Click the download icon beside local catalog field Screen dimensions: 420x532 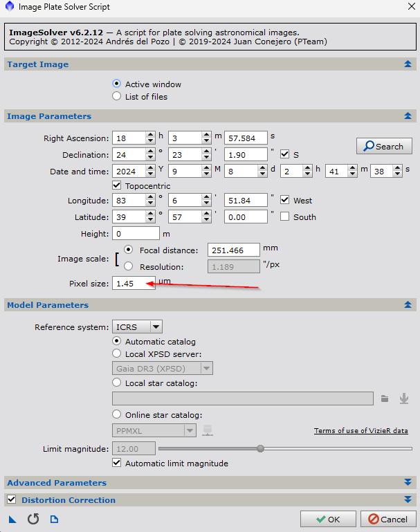click(x=404, y=398)
